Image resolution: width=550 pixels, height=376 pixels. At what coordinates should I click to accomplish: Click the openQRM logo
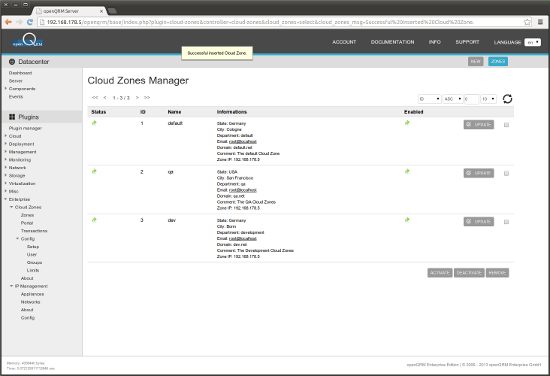(28, 41)
